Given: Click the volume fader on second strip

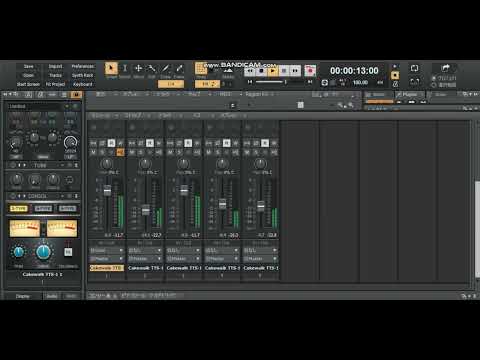Looking at the screenshot, I should (146, 211).
